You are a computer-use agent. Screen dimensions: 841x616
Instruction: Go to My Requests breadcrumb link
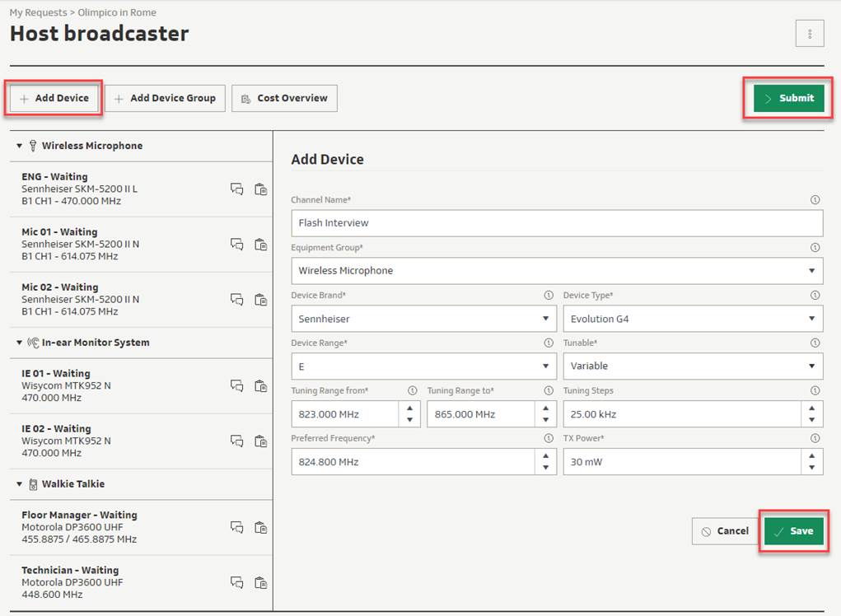pos(40,13)
